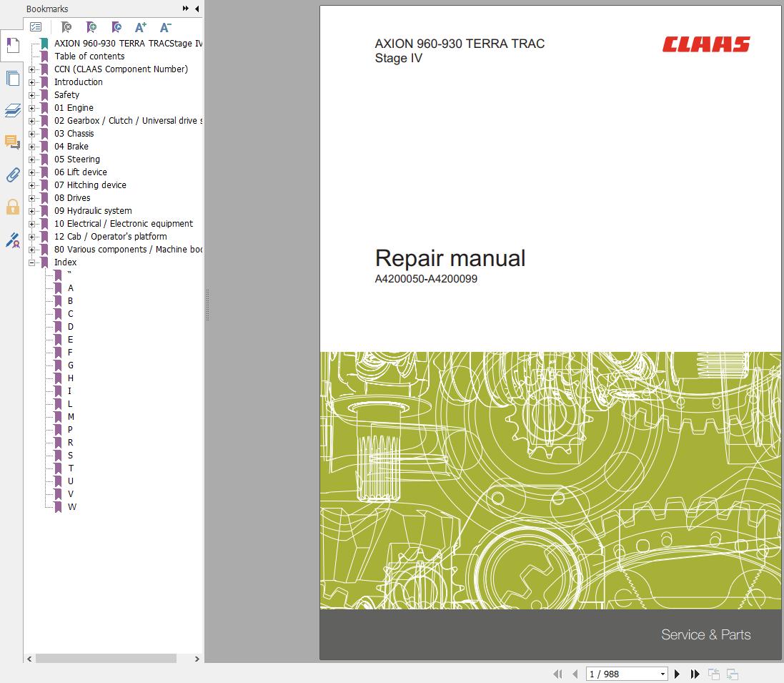Image resolution: width=784 pixels, height=683 pixels.
Task: Open the Digital Signatures panel
Action: point(12,240)
